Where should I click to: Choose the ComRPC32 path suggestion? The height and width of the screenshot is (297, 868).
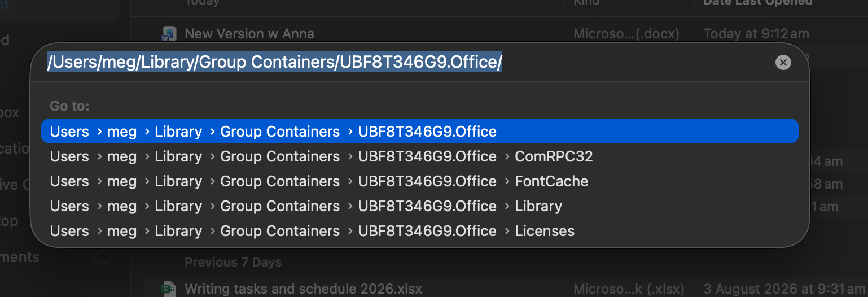(420, 156)
